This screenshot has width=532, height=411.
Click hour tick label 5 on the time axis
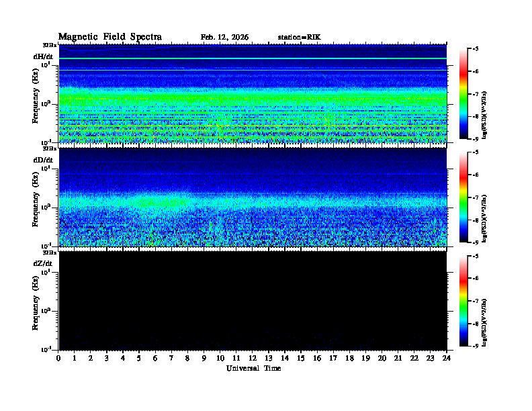pyautogui.click(x=139, y=359)
